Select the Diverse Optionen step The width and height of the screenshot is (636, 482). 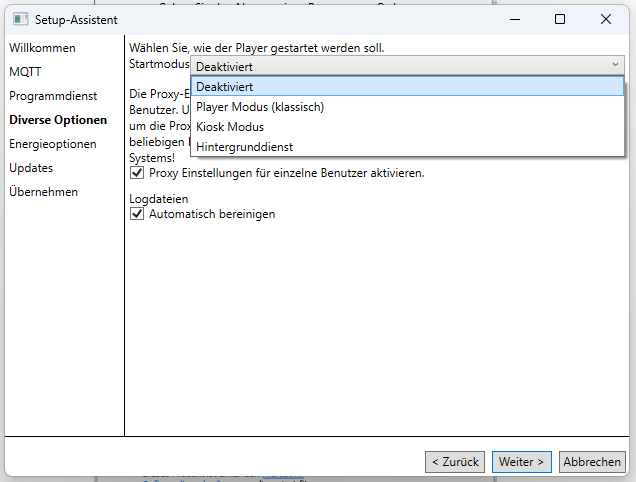click(x=58, y=120)
